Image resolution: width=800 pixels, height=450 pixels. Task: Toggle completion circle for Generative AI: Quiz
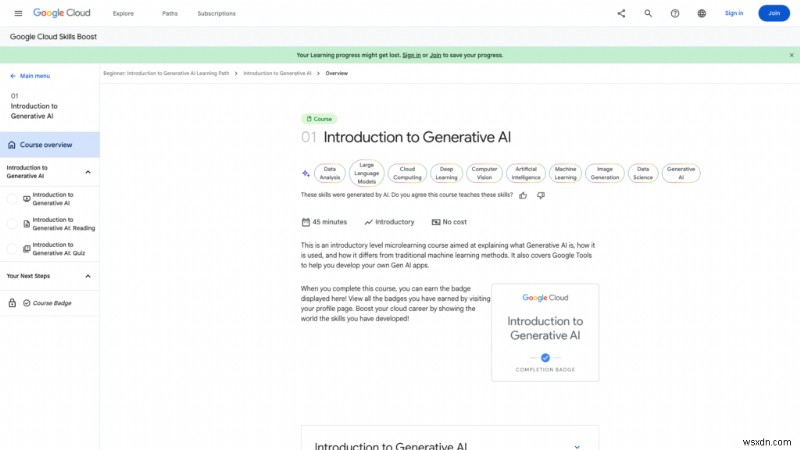(12, 249)
